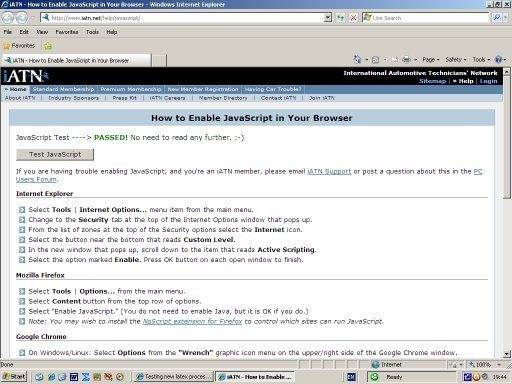Click the Refresh icon beside the address bar

[340, 18]
